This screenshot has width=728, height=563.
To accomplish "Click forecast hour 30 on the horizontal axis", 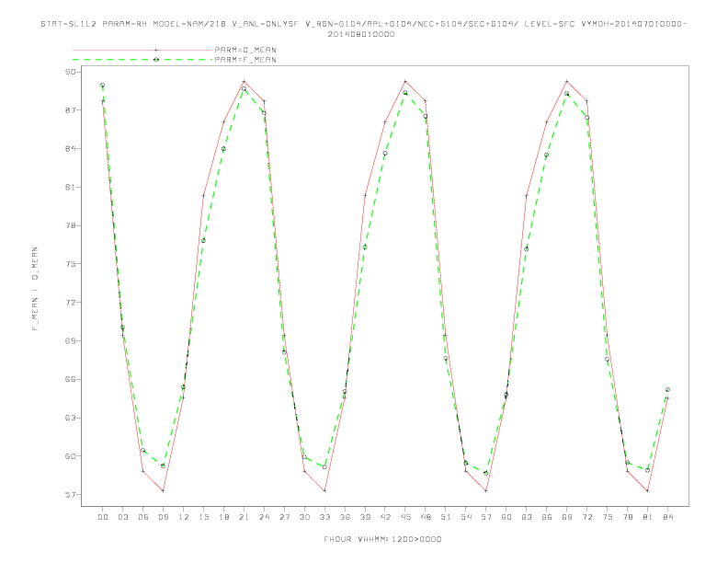I will coord(304,517).
